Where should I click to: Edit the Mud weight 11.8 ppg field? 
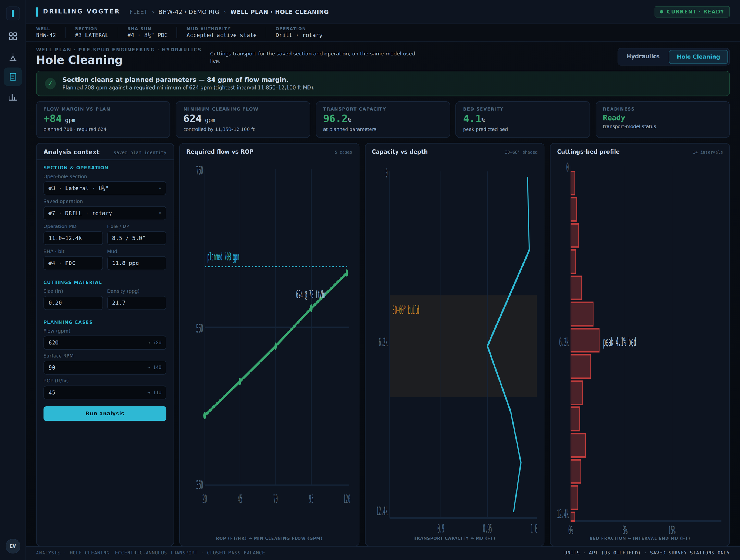pos(137,263)
